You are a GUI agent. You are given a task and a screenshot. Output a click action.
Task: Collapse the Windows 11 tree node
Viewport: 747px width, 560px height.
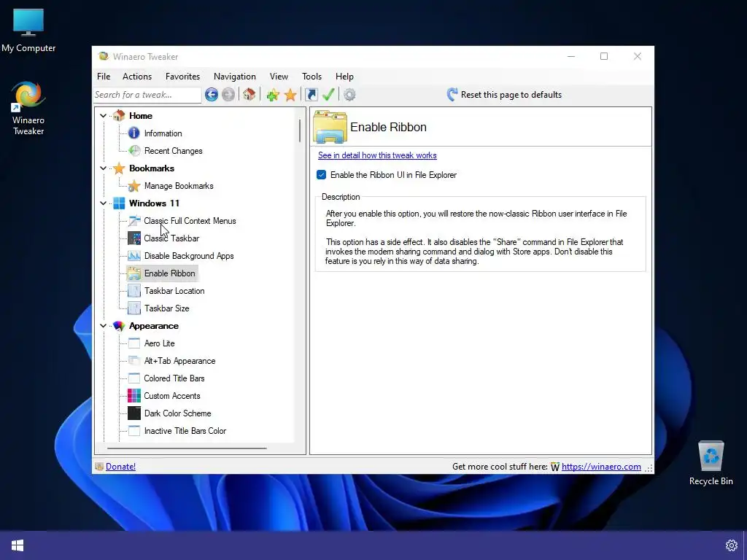click(103, 203)
